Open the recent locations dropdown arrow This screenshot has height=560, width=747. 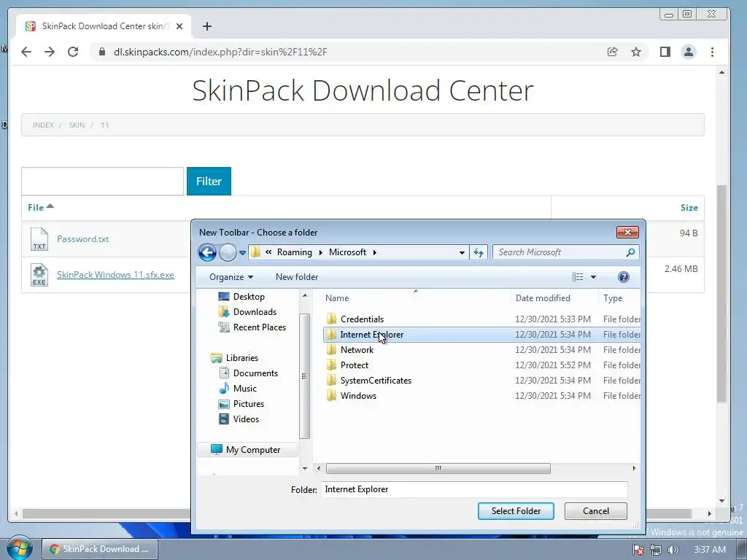click(x=242, y=253)
